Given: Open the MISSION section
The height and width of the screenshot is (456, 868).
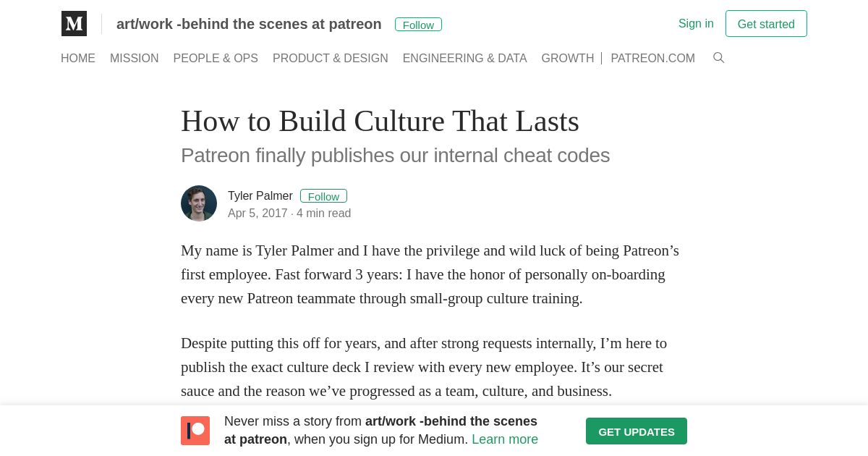Looking at the screenshot, I should click(x=135, y=59).
